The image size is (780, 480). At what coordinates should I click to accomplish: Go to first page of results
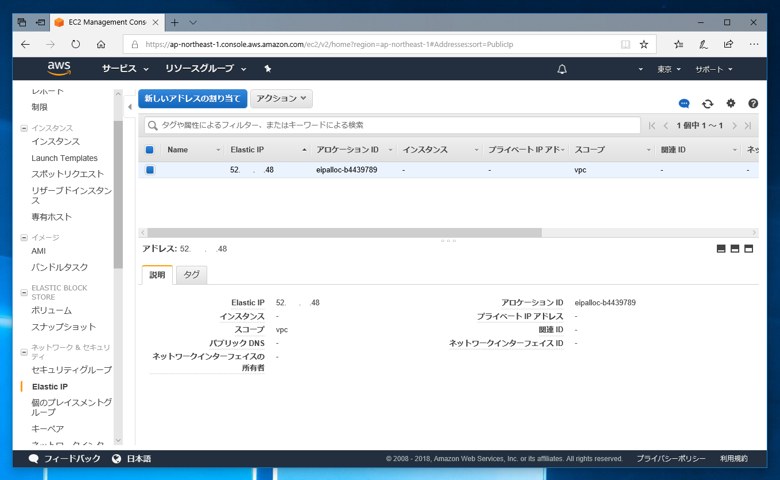652,126
